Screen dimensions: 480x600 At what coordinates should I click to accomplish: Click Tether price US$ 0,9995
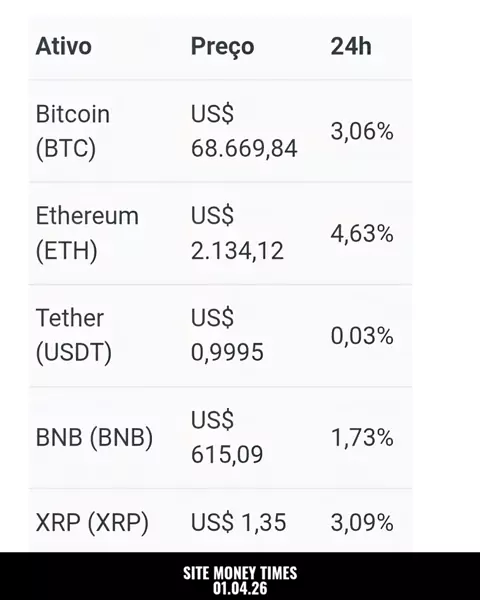pos(227,335)
